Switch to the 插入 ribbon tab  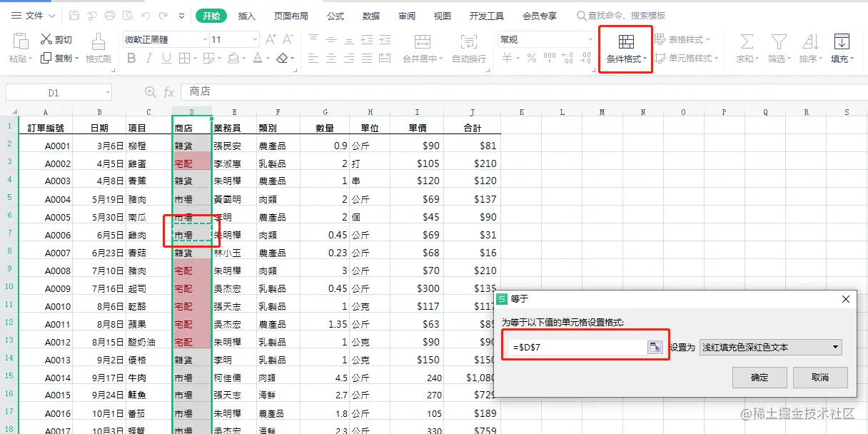tap(246, 15)
